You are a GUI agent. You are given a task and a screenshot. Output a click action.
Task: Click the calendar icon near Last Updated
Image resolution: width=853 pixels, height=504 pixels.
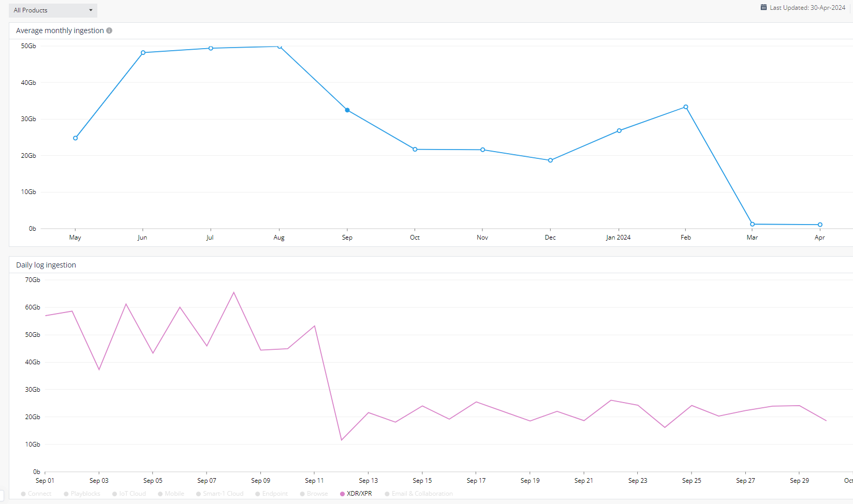(763, 8)
